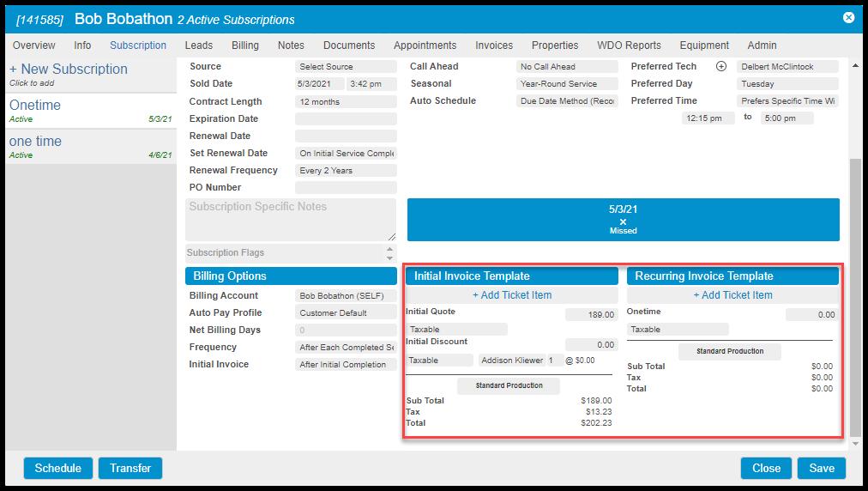Select the 'one time' subscription dated 4/6/21
The width and height of the screenshot is (868, 491).
89,147
